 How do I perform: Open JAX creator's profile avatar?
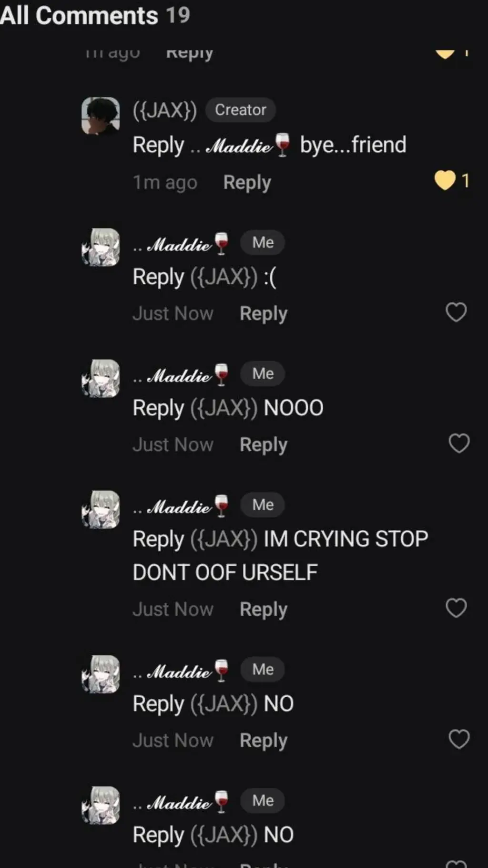click(x=101, y=116)
